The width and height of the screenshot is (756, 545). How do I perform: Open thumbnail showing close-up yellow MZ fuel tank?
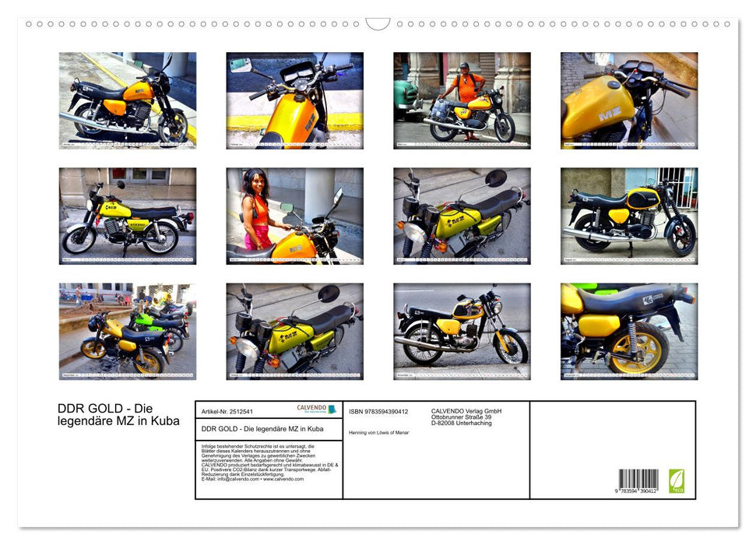pyautogui.click(x=629, y=100)
